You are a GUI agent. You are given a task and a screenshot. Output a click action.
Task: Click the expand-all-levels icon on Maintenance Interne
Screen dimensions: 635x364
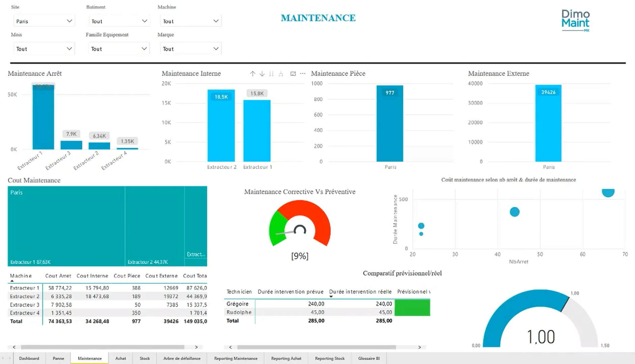click(281, 73)
